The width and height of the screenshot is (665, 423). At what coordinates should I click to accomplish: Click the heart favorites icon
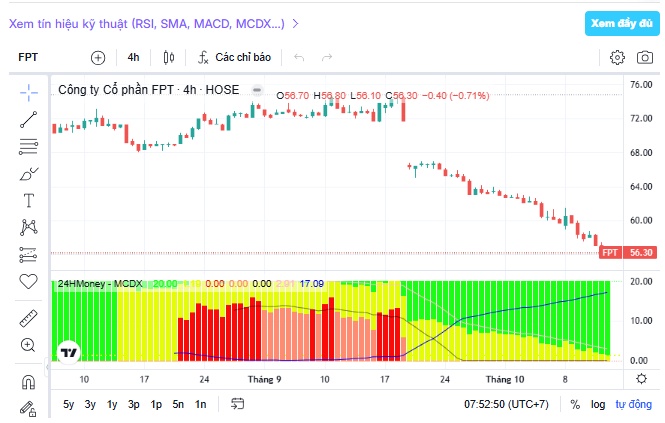click(x=28, y=281)
